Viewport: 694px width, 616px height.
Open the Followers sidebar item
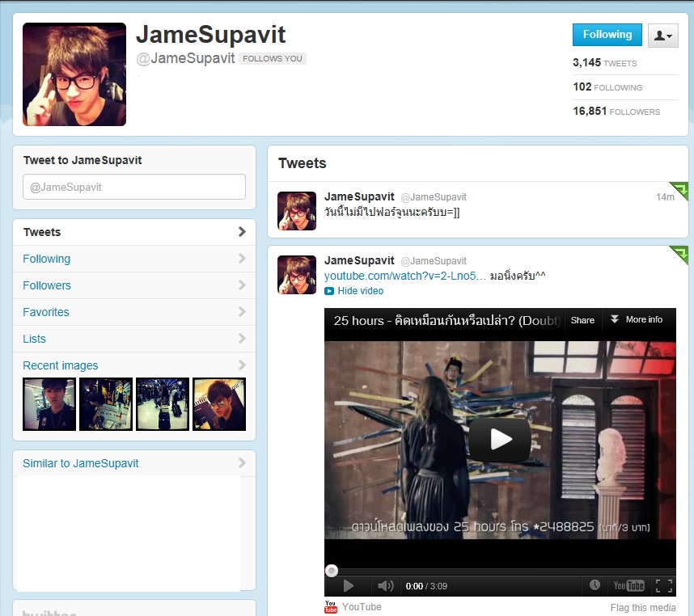coord(134,285)
